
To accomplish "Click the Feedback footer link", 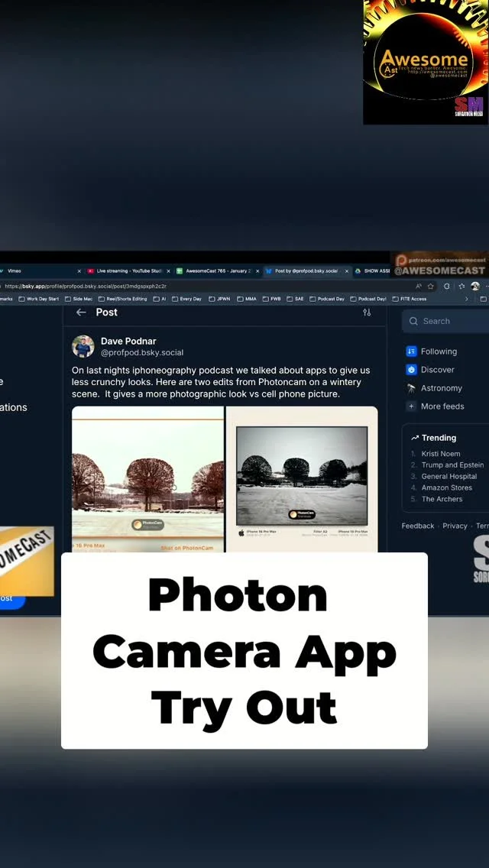I will click(418, 526).
